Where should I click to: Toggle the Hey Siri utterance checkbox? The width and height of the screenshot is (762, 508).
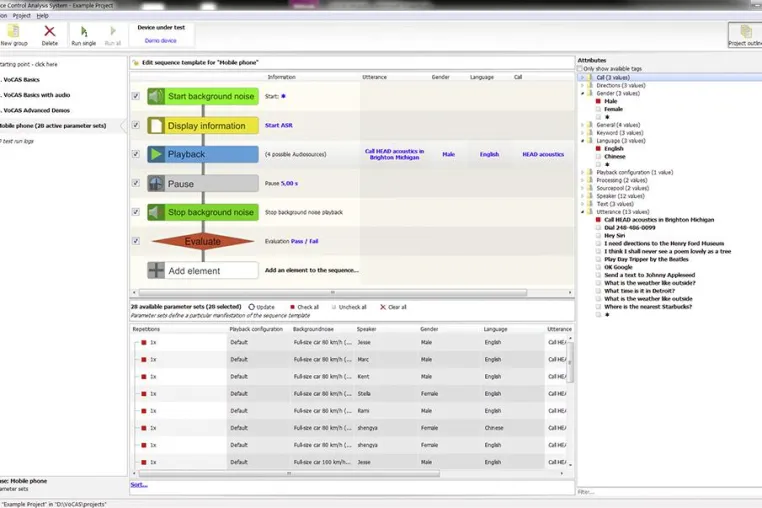[598, 235]
